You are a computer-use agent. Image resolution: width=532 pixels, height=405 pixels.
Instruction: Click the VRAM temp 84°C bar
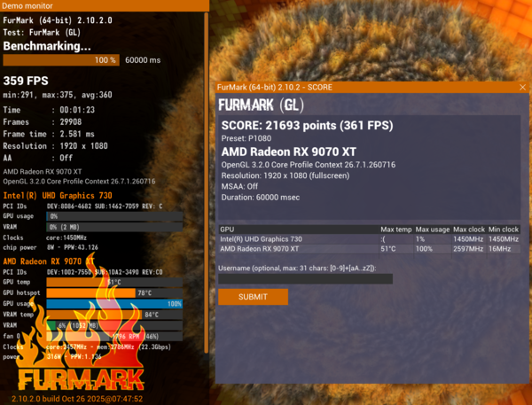click(114, 315)
